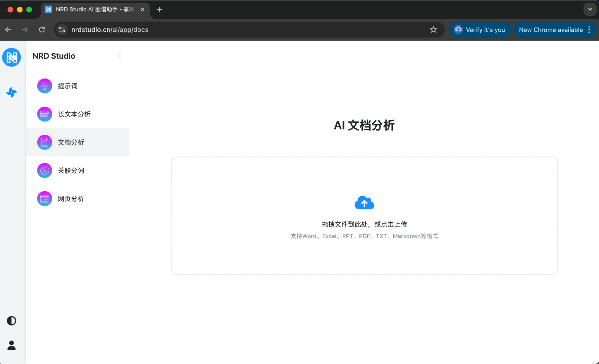Open the pinwheel AI apps icon

pyautogui.click(x=12, y=92)
